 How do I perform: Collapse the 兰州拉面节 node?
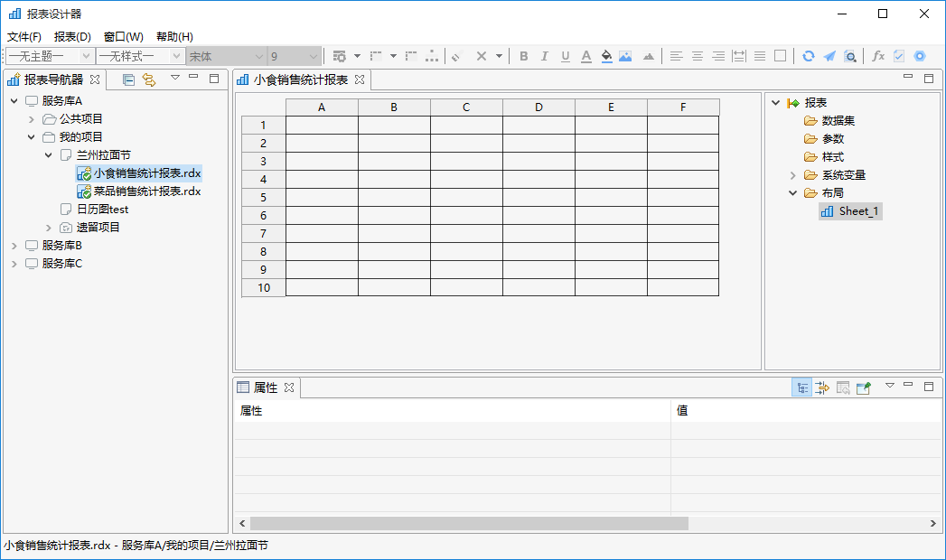[49, 155]
